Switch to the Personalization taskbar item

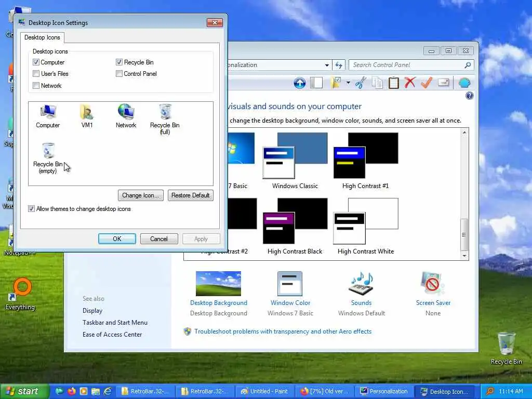(384, 391)
